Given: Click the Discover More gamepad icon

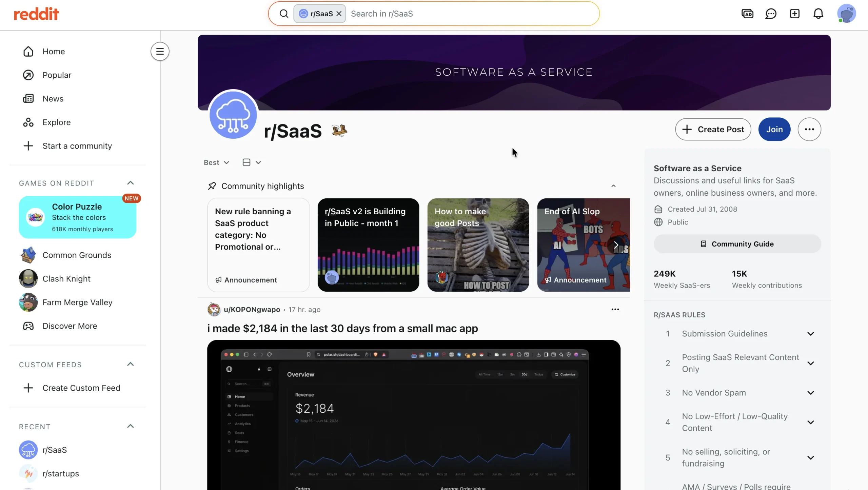Looking at the screenshot, I should coord(28,326).
